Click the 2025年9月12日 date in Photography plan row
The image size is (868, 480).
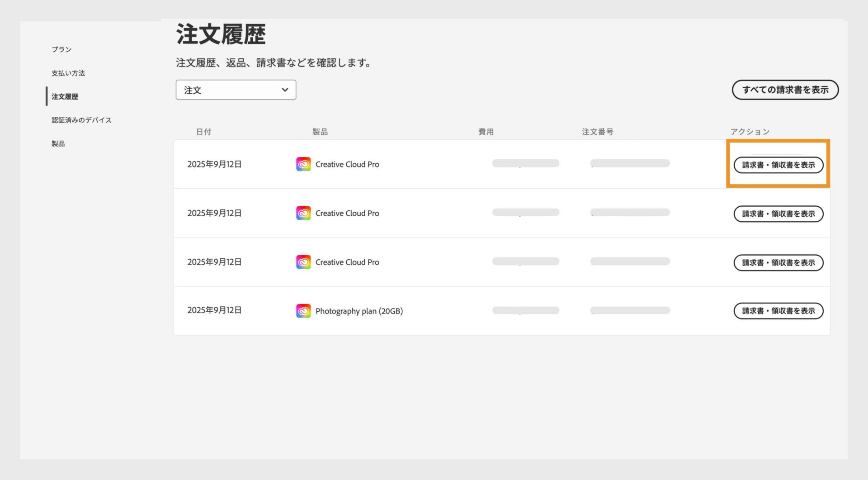pos(214,310)
